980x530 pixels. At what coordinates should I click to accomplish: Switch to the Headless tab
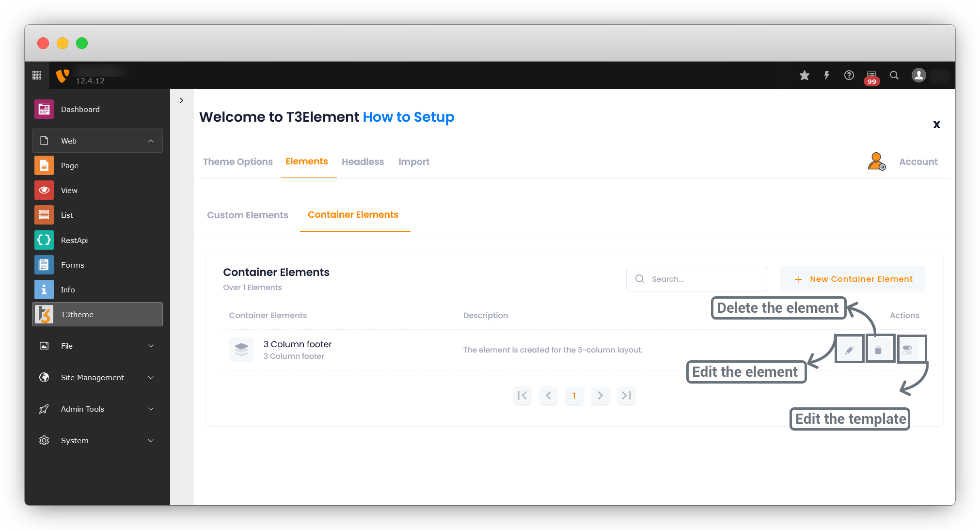[363, 162]
